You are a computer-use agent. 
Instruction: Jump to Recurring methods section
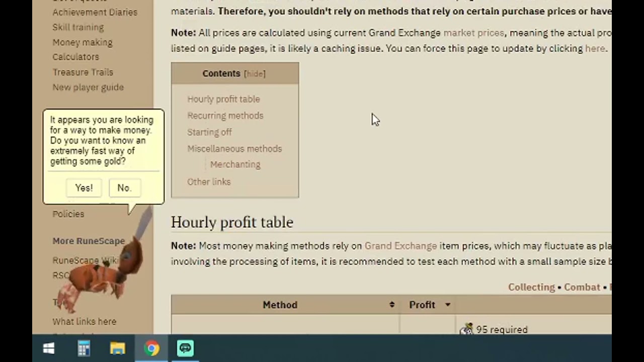225,116
